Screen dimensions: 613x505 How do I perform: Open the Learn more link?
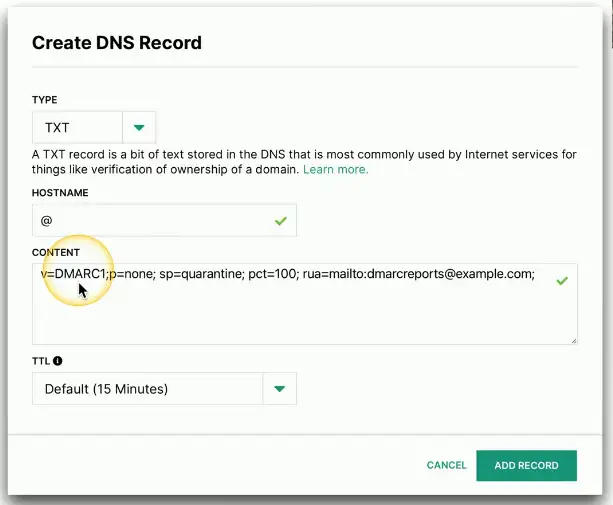point(336,170)
